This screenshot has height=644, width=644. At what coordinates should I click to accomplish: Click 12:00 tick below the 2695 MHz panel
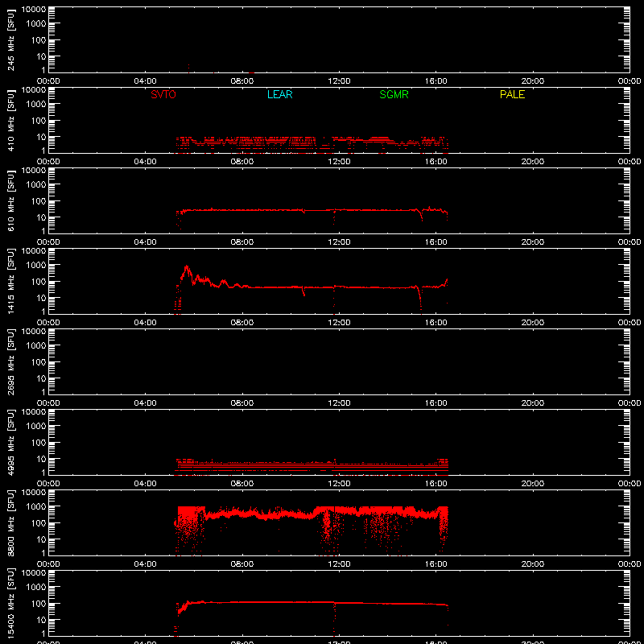(x=339, y=403)
